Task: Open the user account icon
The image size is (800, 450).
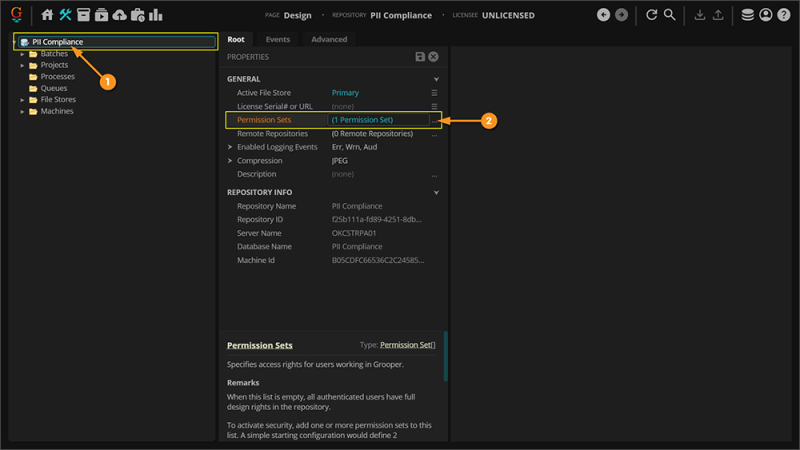Action: [766, 15]
